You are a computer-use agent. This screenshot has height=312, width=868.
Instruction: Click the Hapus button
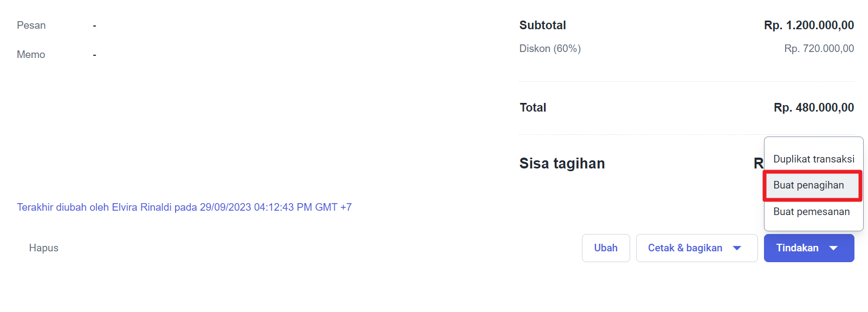pyautogui.click(x=44, y=248)
